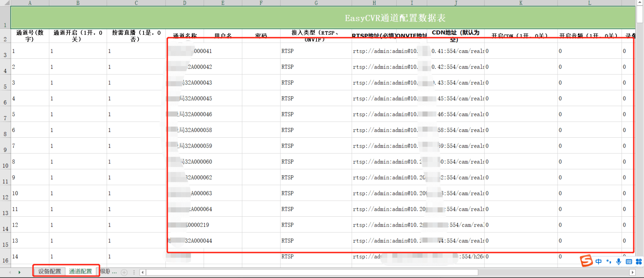Viewport: 644px width, 278px height.
Task: Click horizontal scrollbar right arrow
Action: tap(632, 272)
